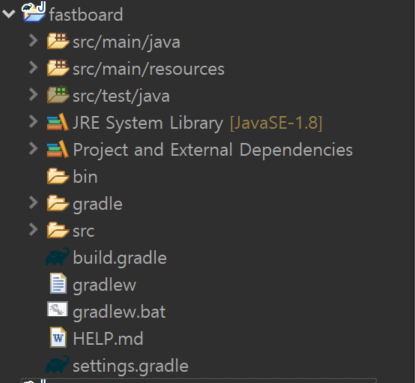Click the build.gradle elephant icon

(x=58, y=257)
